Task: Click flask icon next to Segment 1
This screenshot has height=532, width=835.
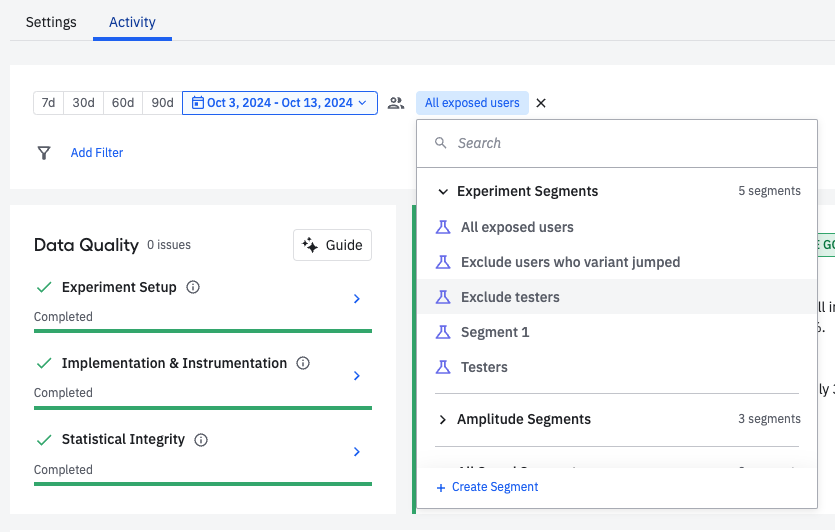Action: [443, 332]
